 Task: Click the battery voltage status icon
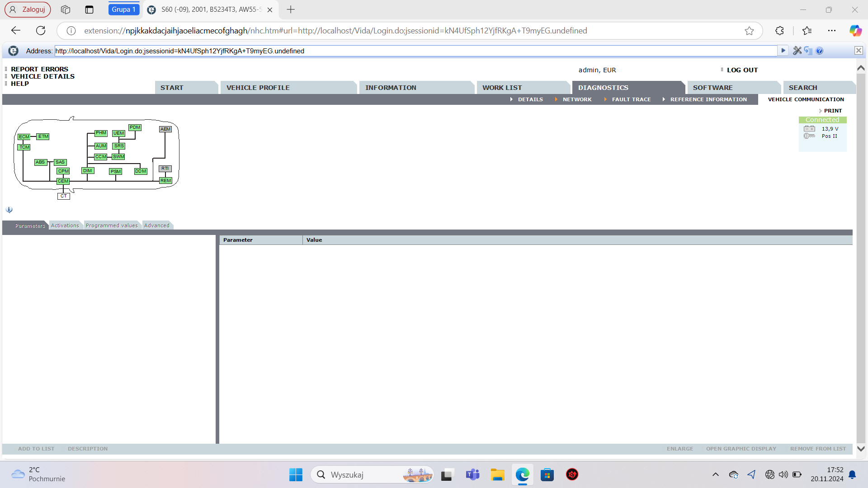tap(809, 129)
